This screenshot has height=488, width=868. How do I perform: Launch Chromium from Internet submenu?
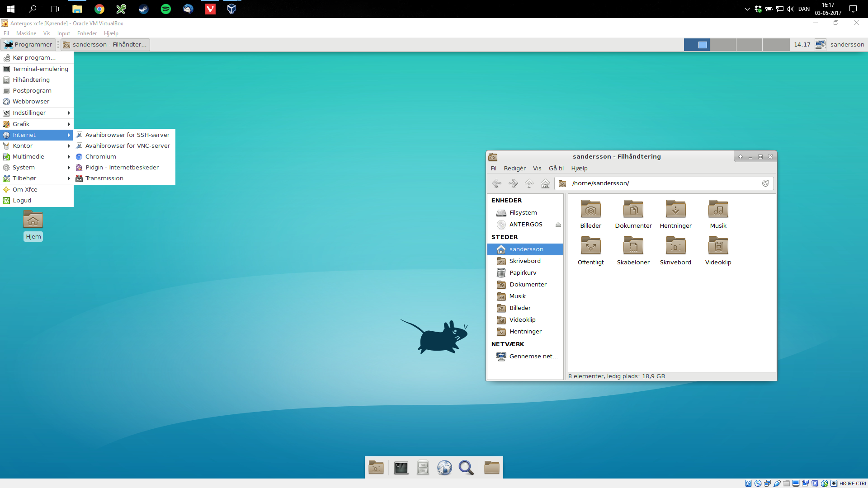(x=124, y=157)
